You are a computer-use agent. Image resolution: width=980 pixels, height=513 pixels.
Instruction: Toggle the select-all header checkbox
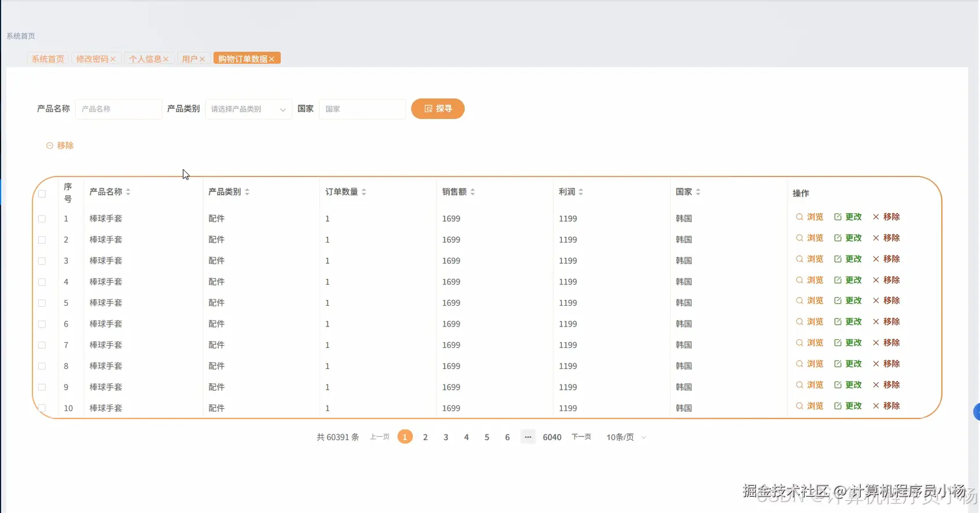(42, 193)
